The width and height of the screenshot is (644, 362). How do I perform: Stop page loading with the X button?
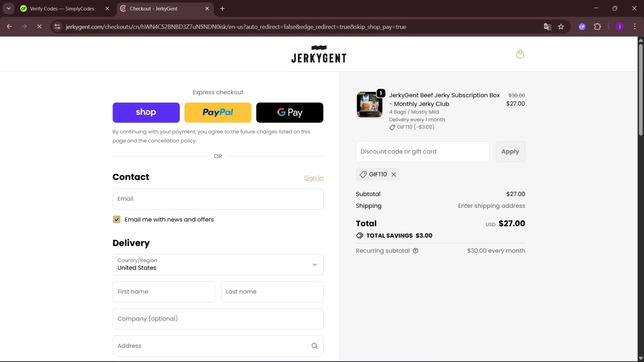[x=39, y=27]
